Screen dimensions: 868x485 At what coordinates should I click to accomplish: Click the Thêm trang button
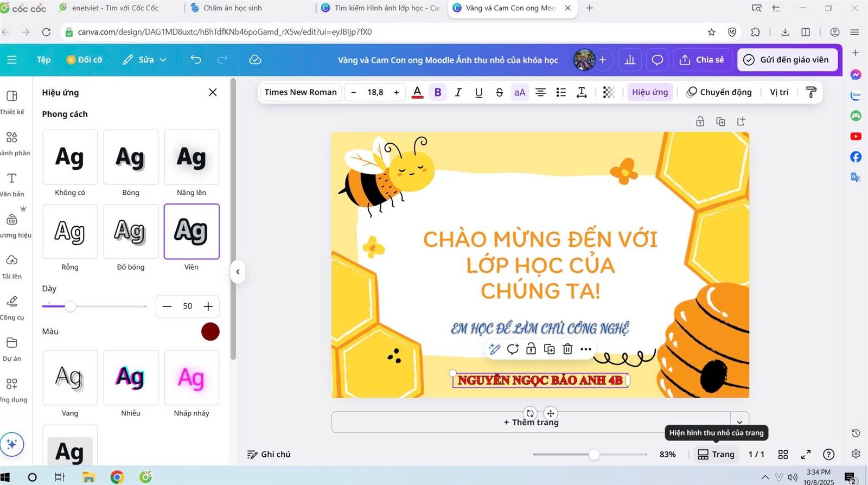point(531,422)
